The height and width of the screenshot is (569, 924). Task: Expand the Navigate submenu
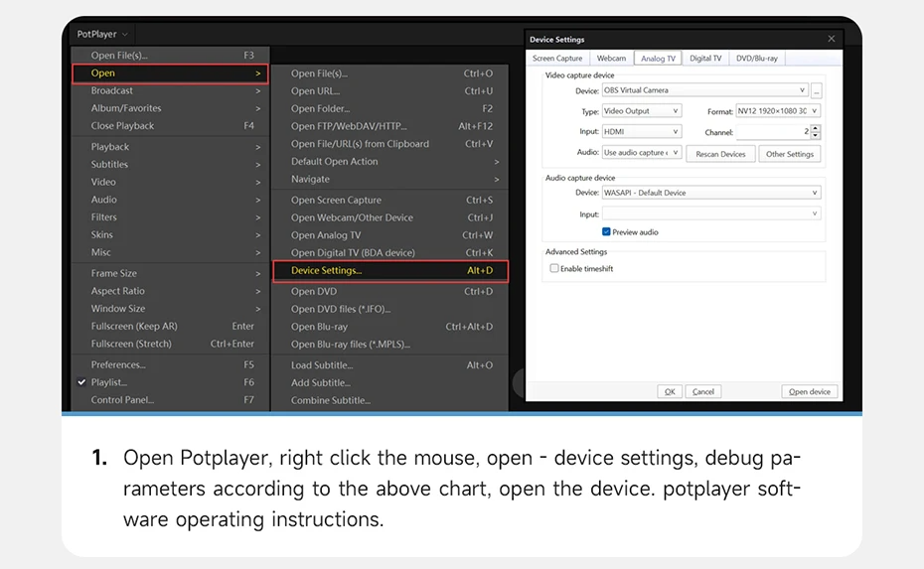pyautogui.click(x=390, y=179)
